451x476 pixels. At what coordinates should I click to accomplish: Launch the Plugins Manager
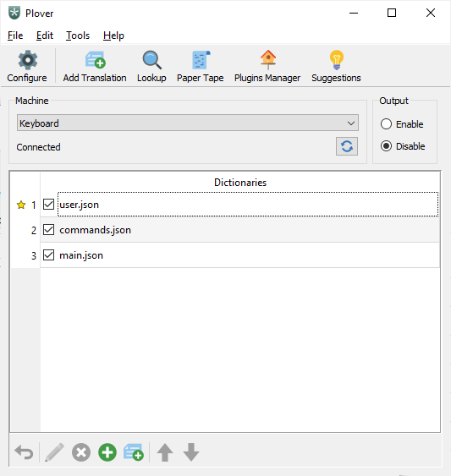coord(267,66)
